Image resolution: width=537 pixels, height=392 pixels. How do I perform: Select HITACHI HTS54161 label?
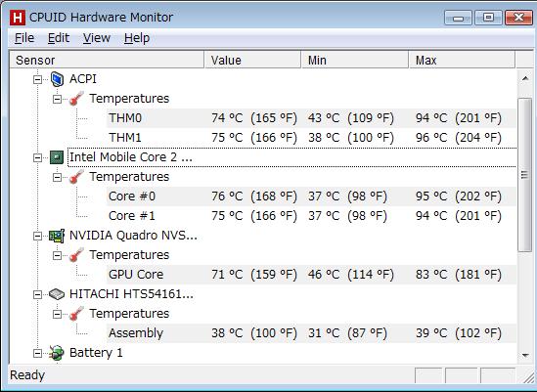(131, 294)
